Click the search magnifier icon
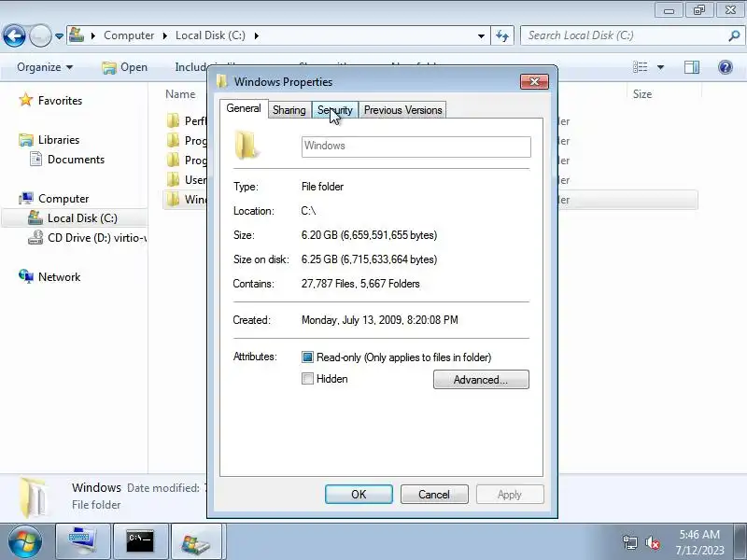The image size is (747, 560). tap(734, 35)
